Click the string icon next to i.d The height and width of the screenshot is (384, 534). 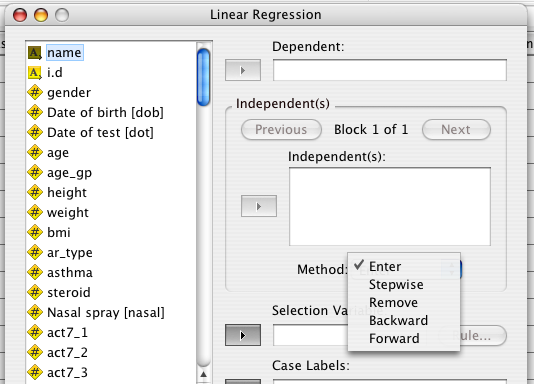point(34,73)
